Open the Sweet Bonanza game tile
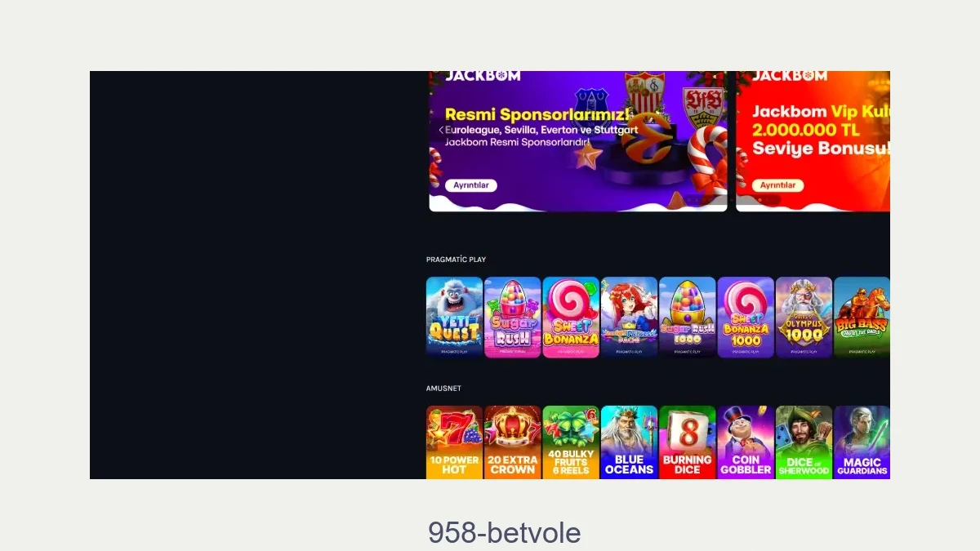The height and width of the screenshot is (551, 980). (571, 318)
